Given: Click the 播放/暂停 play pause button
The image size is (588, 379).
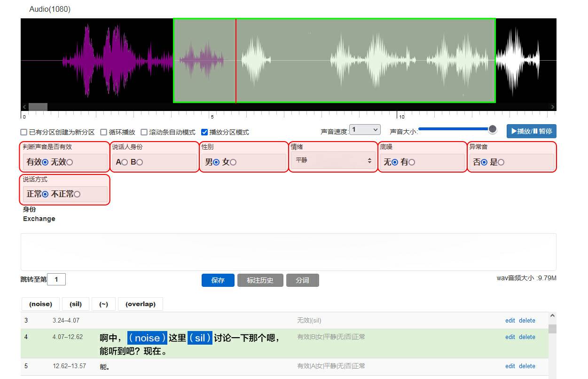Looking at the screenshot, I should click(x=531, y=131).
